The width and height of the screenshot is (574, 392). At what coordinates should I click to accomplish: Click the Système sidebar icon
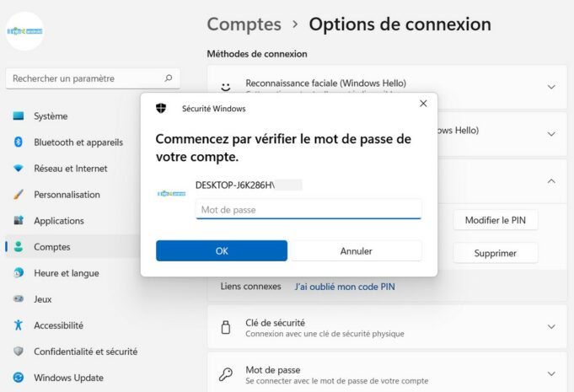[19, 116]
